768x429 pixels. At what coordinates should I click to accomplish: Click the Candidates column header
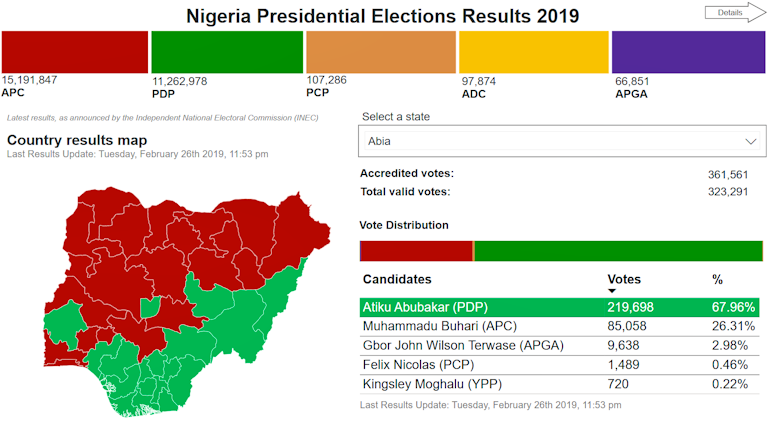397,279
